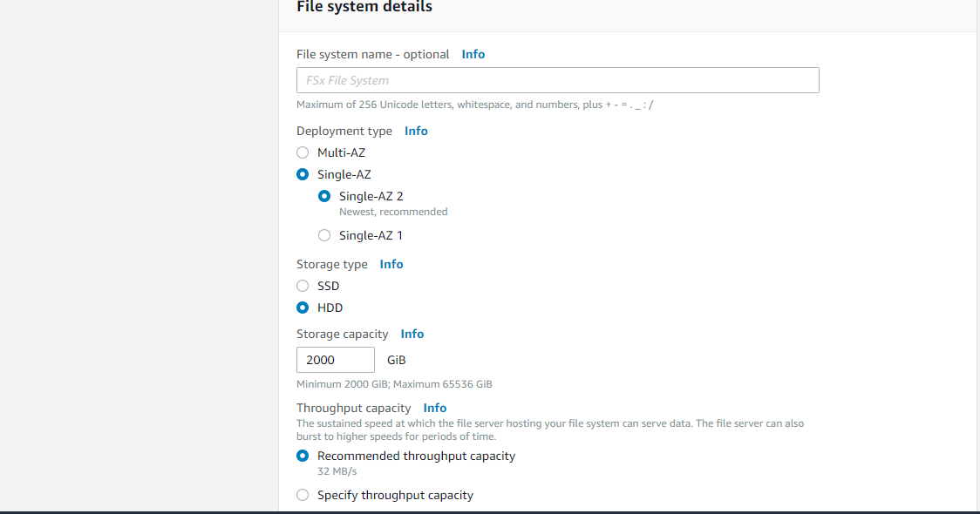Show Info about Throughput capacity
Viewport: 980px width, 514px height.
434,408
